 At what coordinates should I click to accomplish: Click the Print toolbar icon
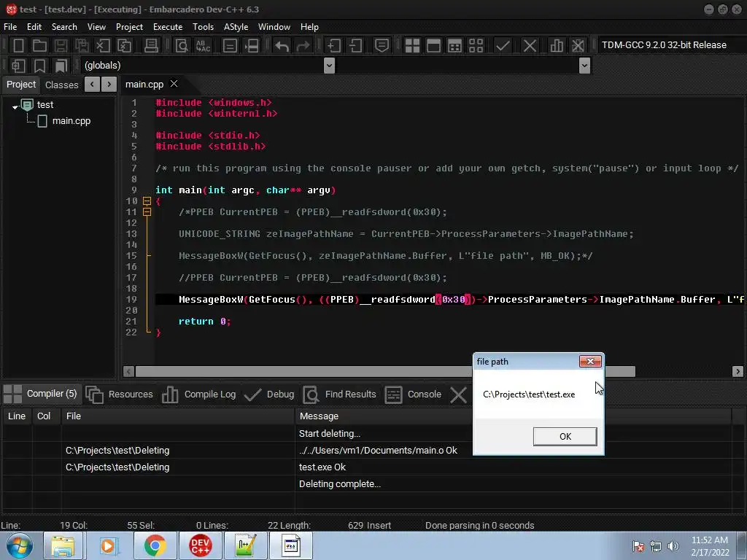click(x=151, y=46)
